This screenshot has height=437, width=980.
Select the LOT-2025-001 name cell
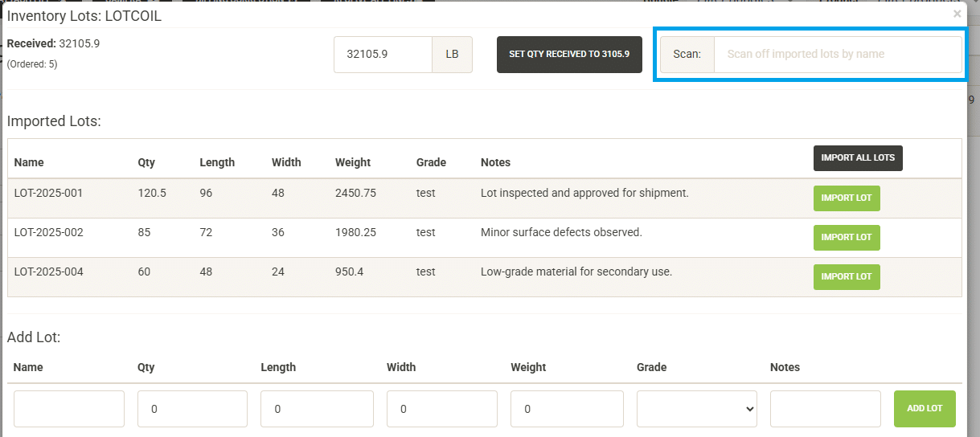(48, 194)
